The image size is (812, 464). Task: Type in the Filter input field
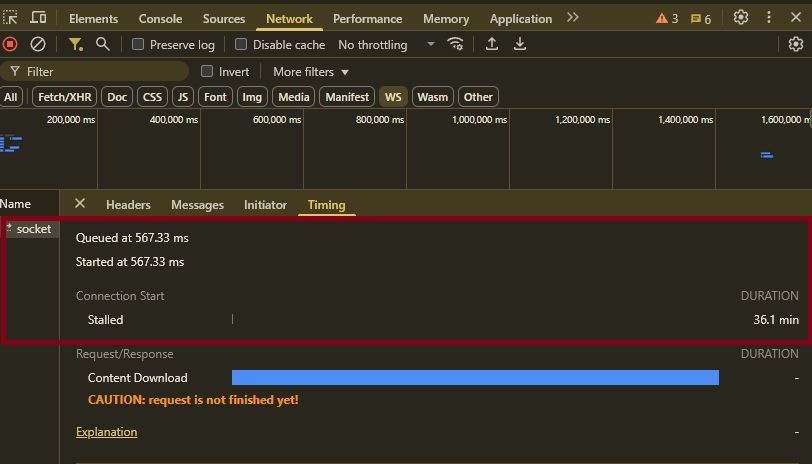click(x=100, y=72)
